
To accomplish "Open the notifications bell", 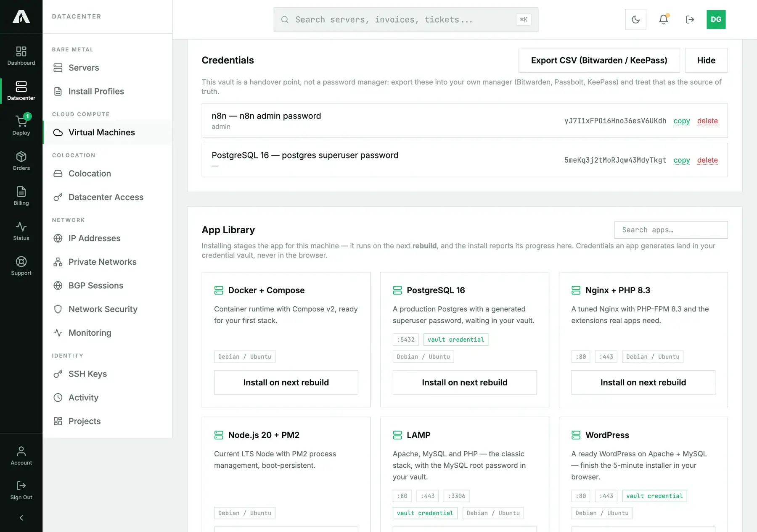I will (663, 19).
